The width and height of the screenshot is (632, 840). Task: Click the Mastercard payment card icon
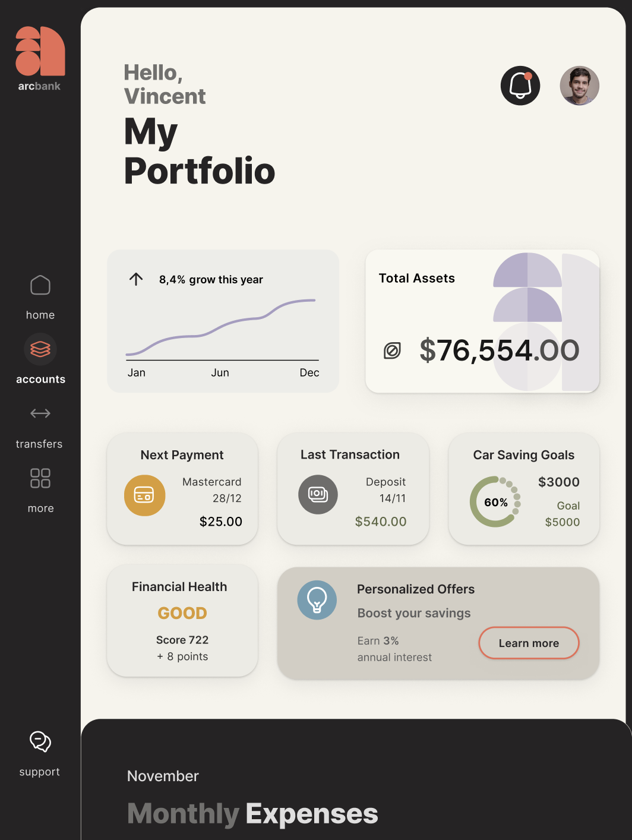coord(144,495)
